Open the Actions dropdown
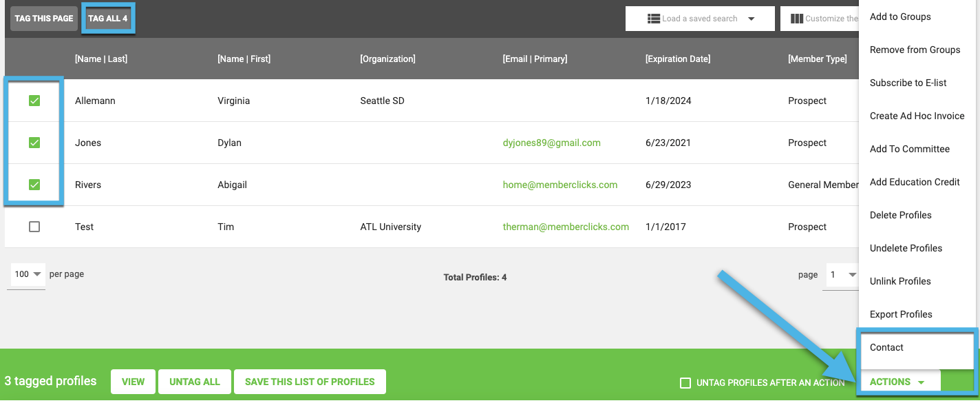Image resolution: width=980 pixels, height=412 pixels. [898, 382]
